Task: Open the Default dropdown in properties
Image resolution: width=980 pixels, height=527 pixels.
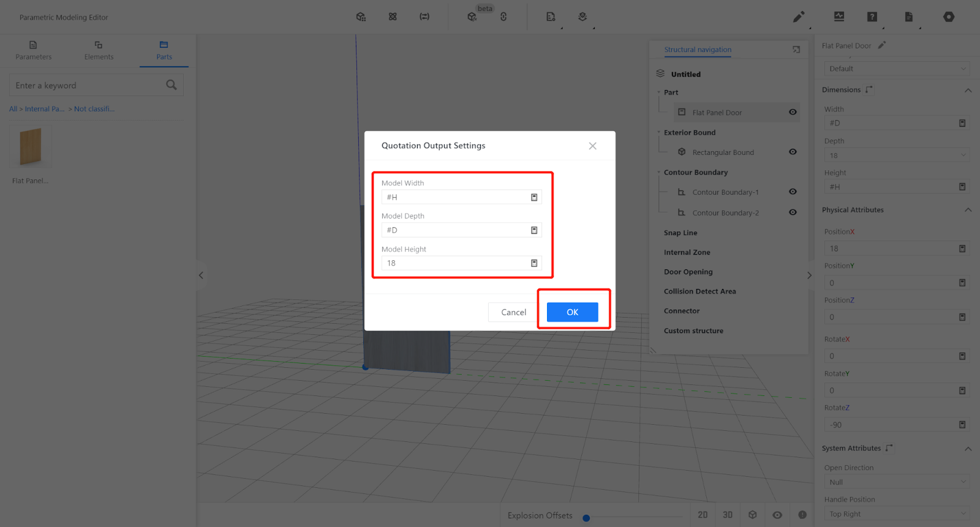Action: (x=896, y=69)
